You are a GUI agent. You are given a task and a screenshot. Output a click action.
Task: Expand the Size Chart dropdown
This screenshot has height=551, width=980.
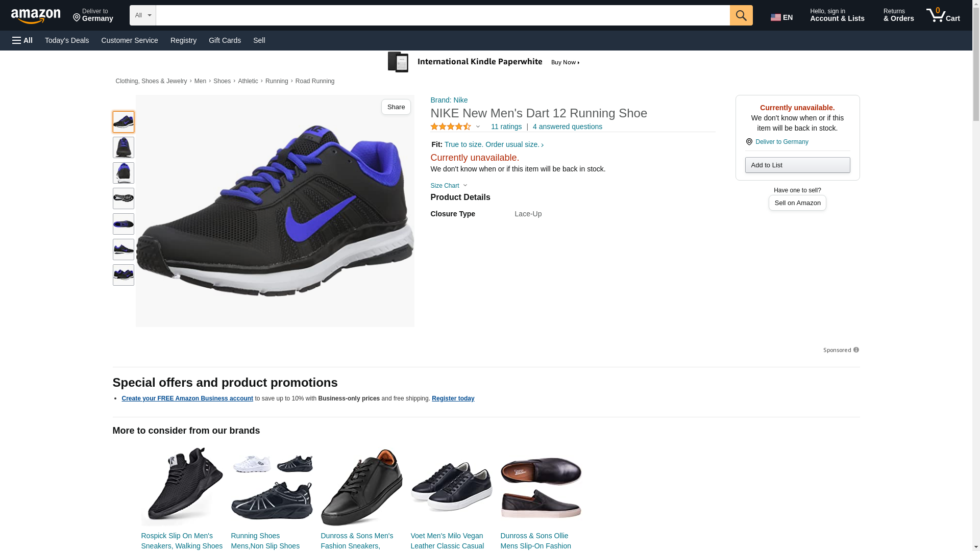449,186
